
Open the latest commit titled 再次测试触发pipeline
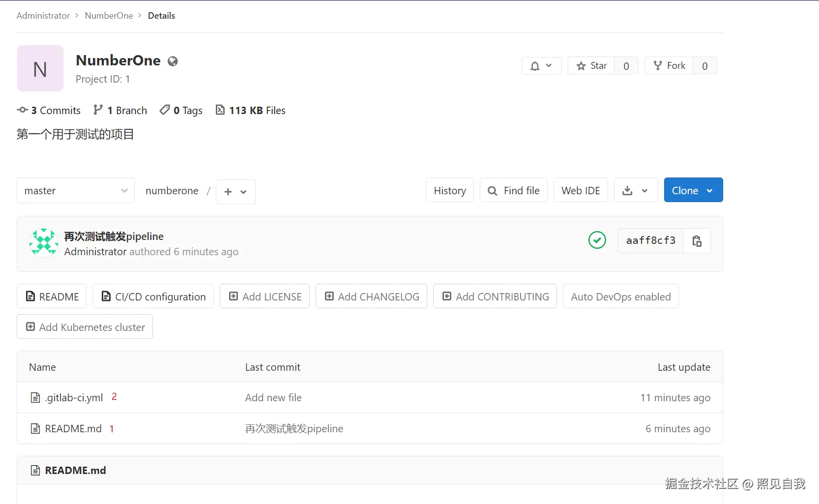[114, 237]
